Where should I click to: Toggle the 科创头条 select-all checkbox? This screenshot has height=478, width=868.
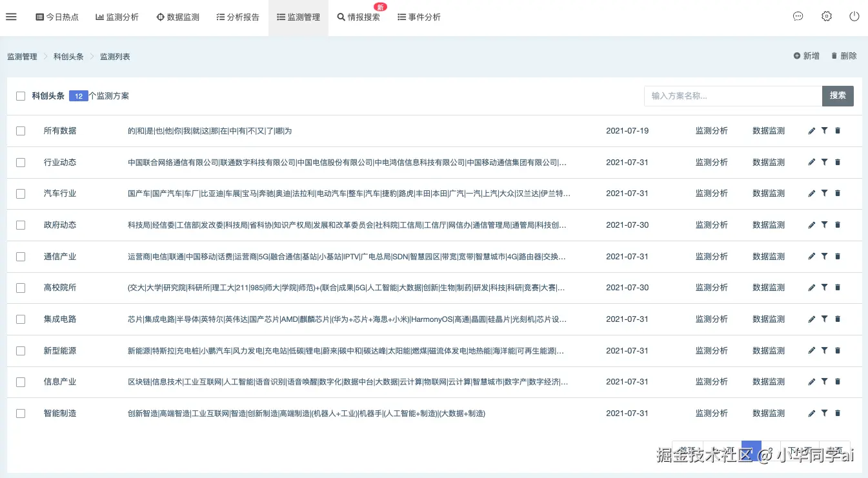click(21, 96)
